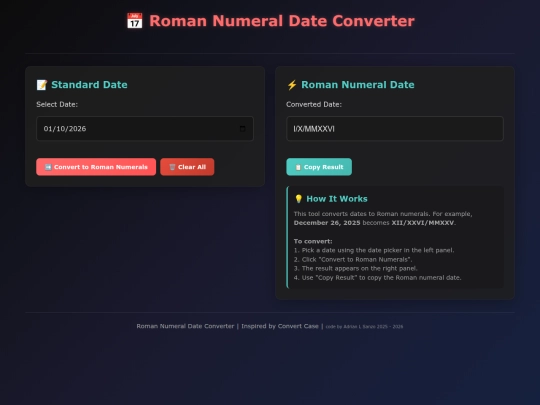Click the code by author credit in footer

(x=364, y=326)
